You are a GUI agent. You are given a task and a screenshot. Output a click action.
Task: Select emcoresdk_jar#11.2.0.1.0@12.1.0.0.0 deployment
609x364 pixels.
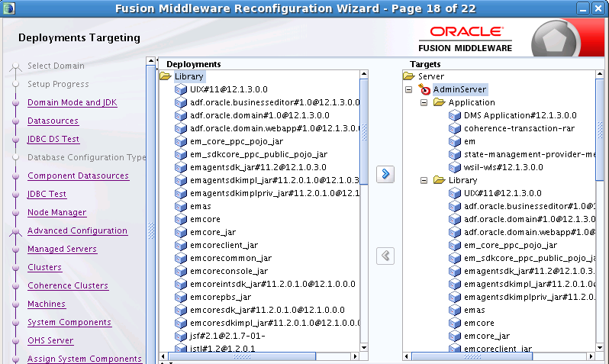(267, 310)
